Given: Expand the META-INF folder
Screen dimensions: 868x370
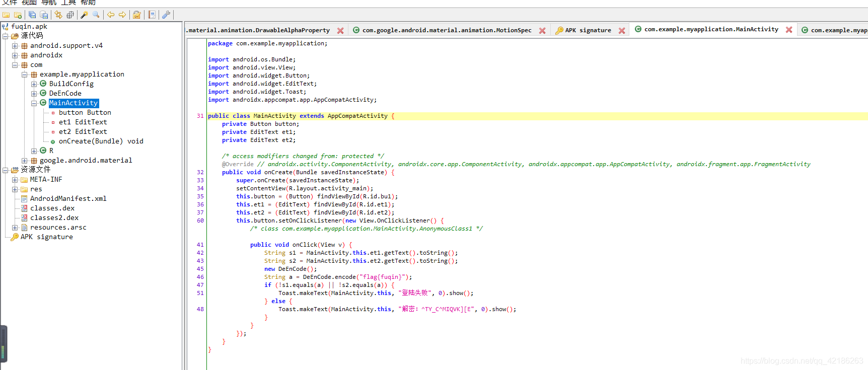Looking at the screenshot, I should pyautogui.click(x=15, y=180).
